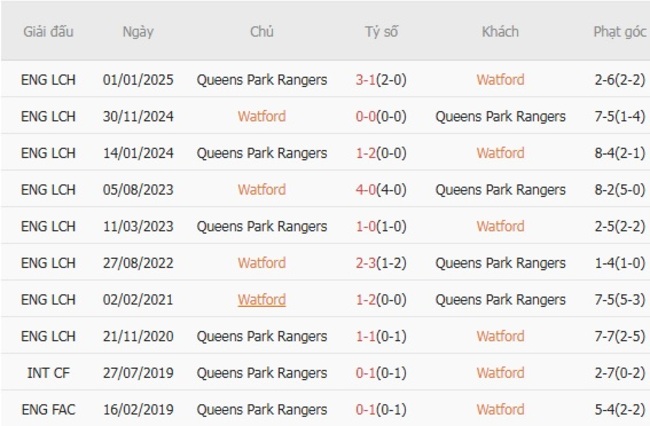Click Watford away team in the 27/07/2019 row
The image size is (650, 426).
pyautogui.click(x=500, y=373)
